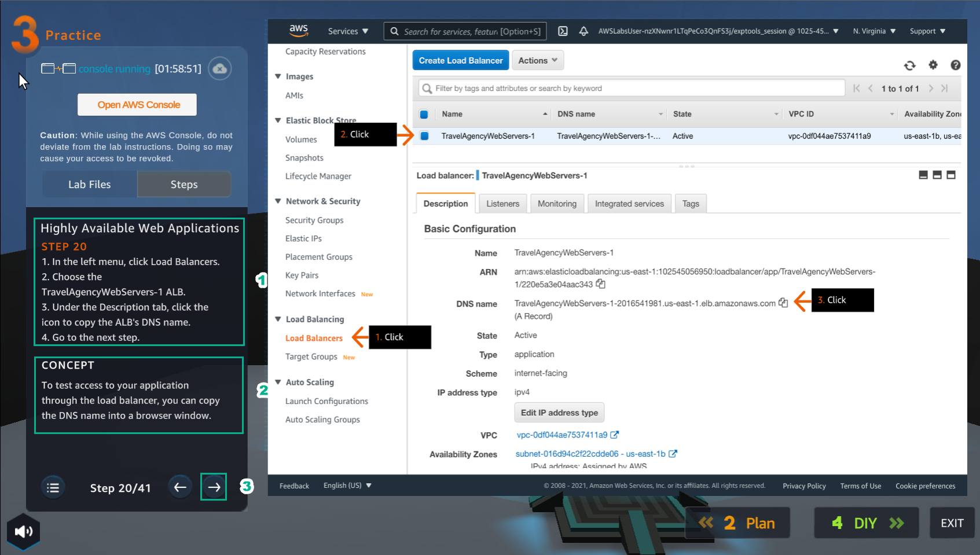Go to the Plan stage

tap(738, 523)
